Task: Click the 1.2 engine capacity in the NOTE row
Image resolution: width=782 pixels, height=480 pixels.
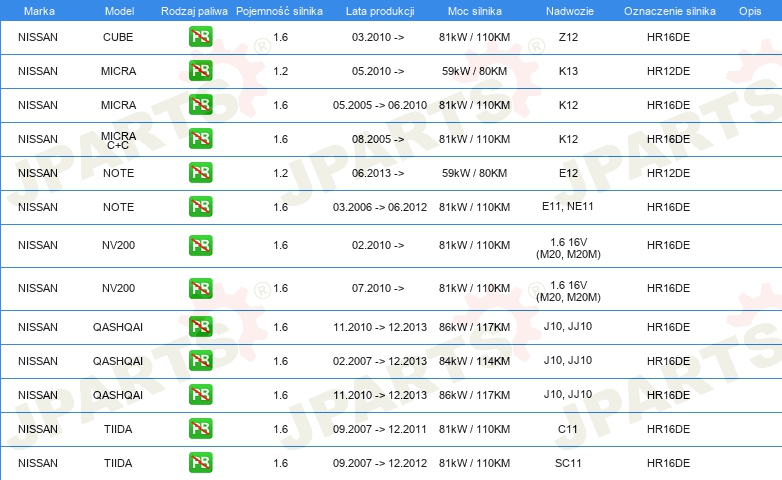Action: pyautogui.click(x=281, y=173)
